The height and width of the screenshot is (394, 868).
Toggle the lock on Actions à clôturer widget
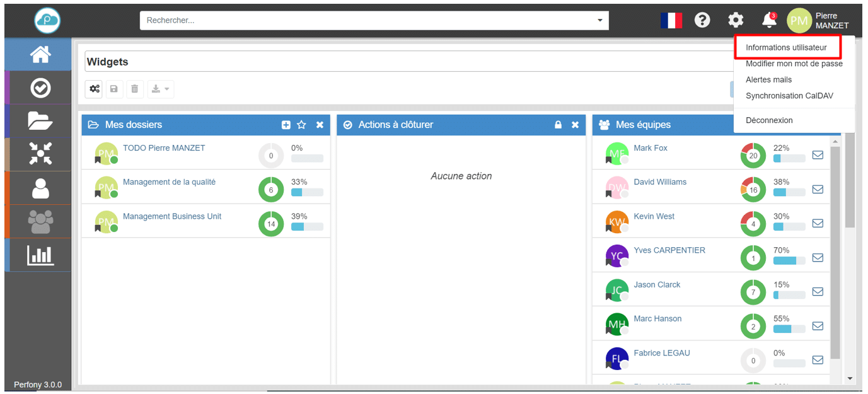coord(558,125)
